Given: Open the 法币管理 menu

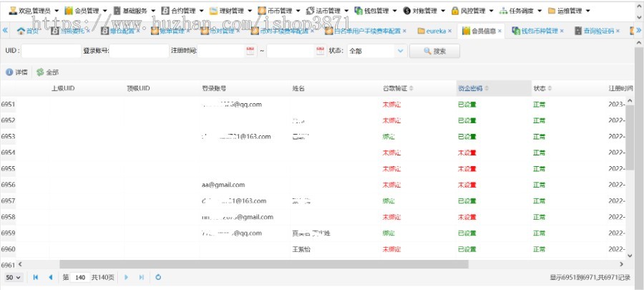Looking at the screenshot, I should [327, 11].
